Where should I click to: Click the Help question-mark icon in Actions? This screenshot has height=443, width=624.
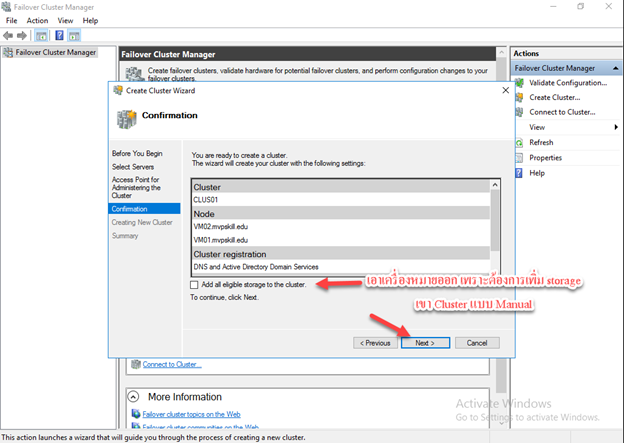(519, 173)
